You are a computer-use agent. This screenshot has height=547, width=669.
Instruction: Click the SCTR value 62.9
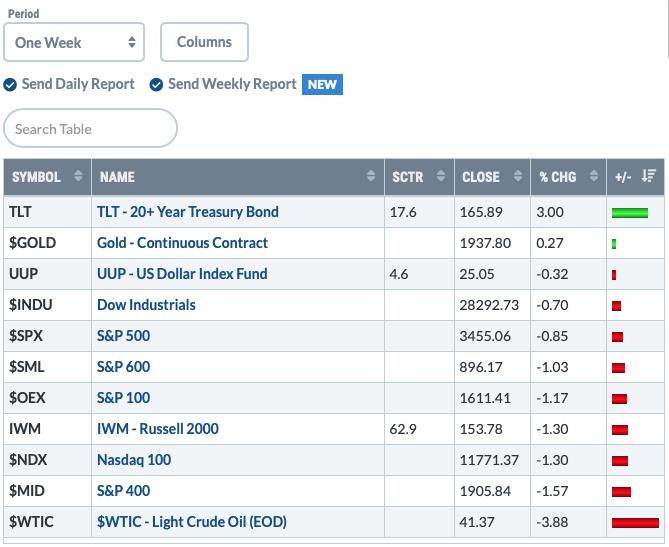[x=403, y=429]
